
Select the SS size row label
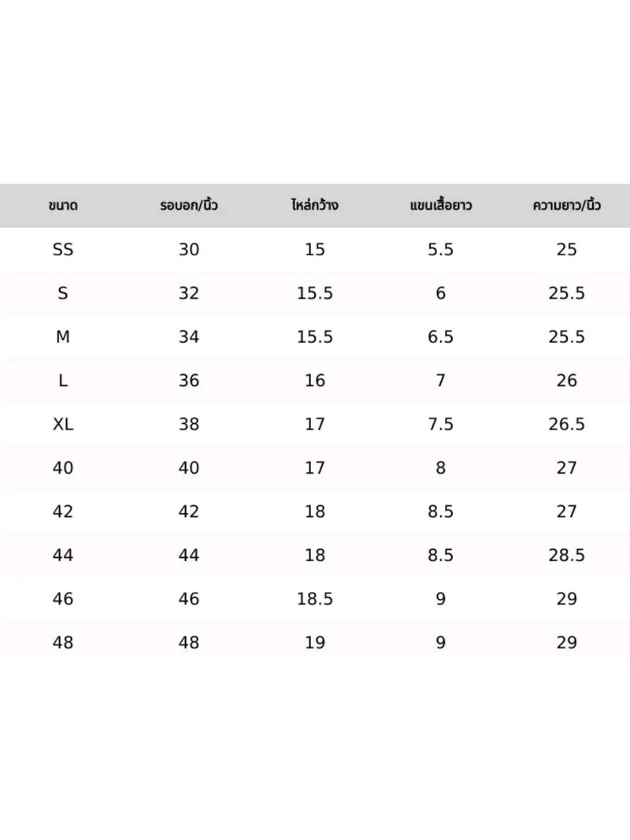[x=63, y=249]
